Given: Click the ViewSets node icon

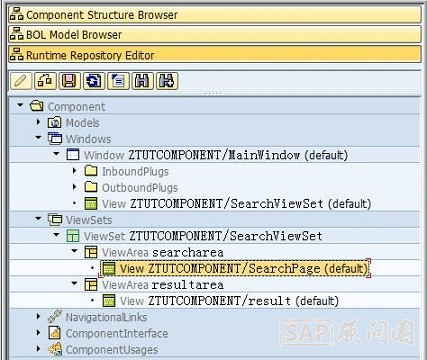Looking at the screenshot, I should [55, 219].
